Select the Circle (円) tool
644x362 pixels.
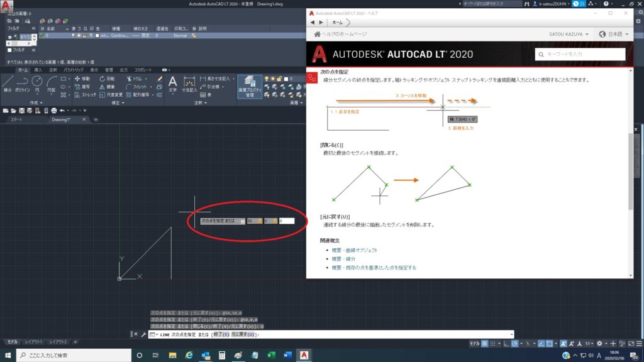pyautogui.click(x=37, y=84)
